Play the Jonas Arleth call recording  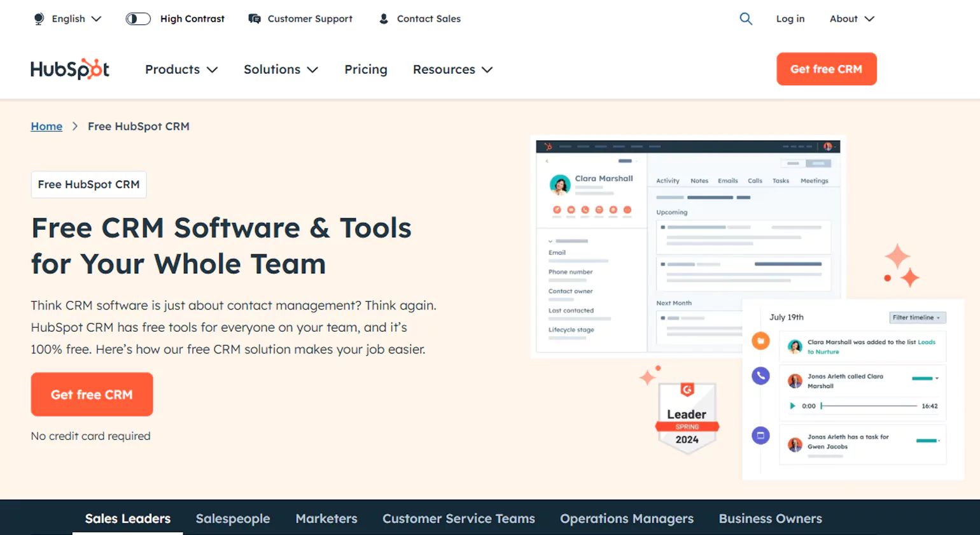pos(792,406)
